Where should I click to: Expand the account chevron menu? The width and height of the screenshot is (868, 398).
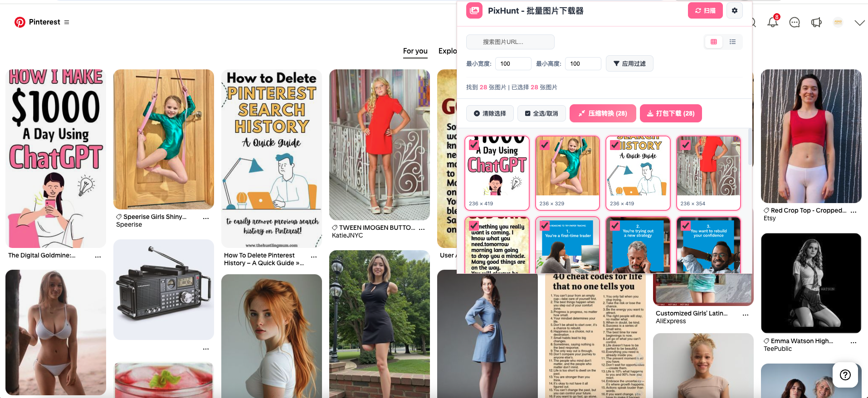859,23
